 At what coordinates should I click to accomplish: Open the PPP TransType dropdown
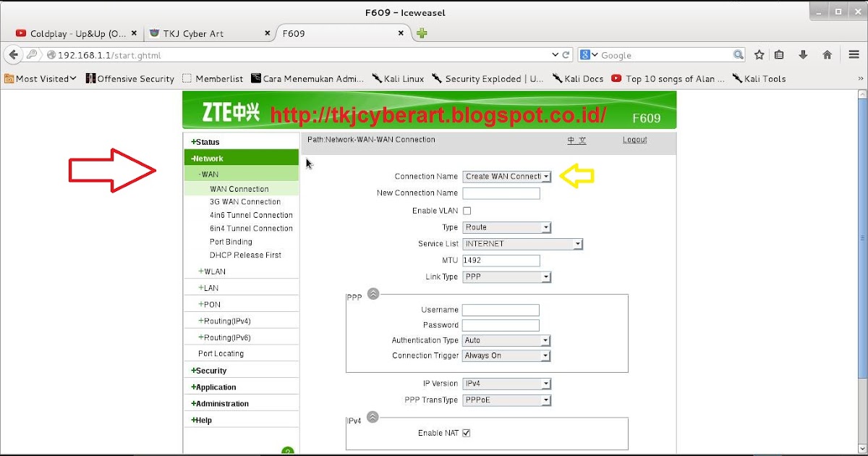(x=507, y=400)
